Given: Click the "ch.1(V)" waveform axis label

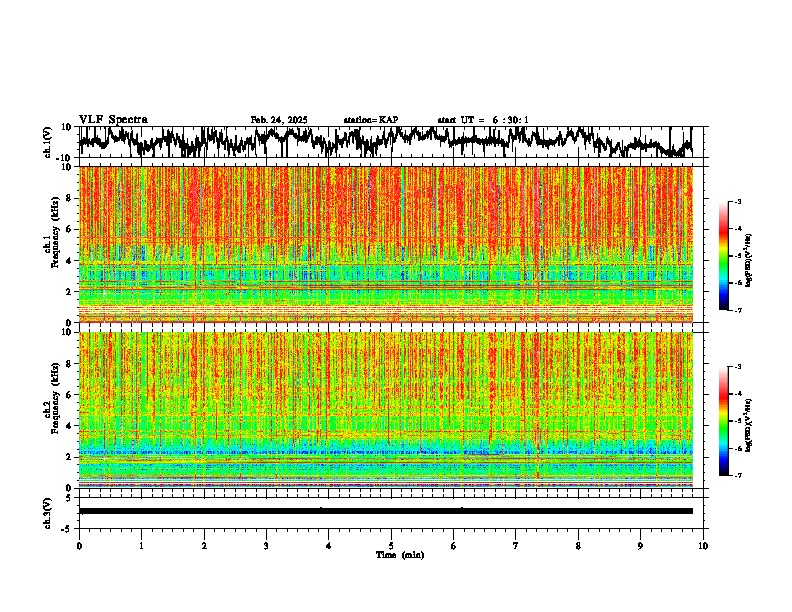Looking at the screenshot, I should (48, 142).
